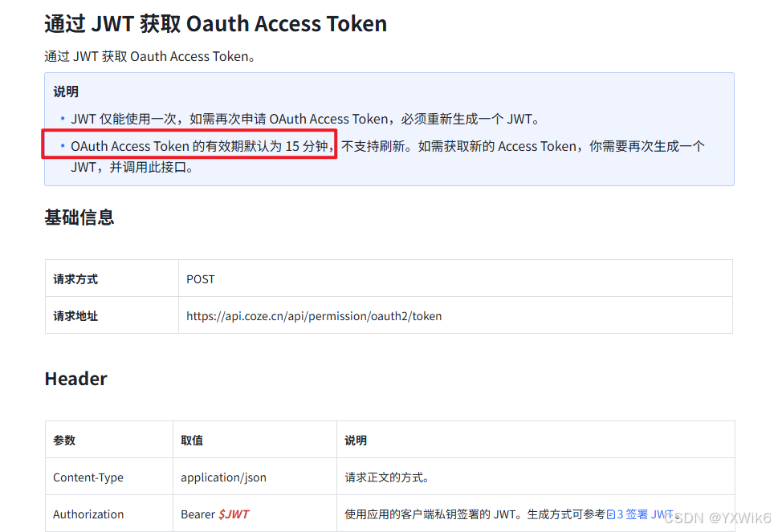
Task: Click the Content-Type parameter cell
Action: pos(109,477)
